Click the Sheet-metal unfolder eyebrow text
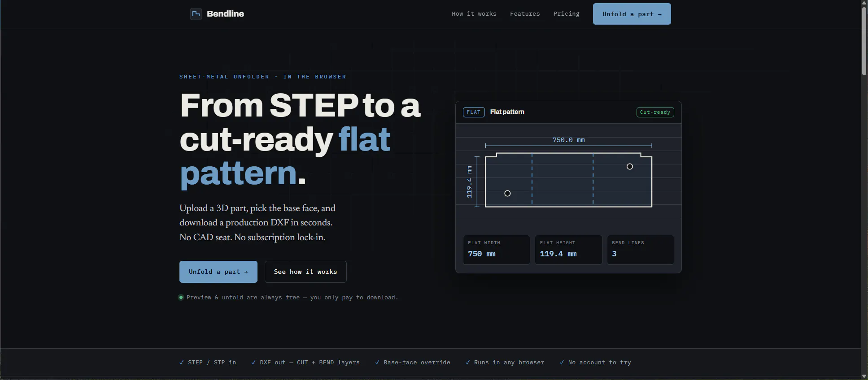This screenshot has height=380, width=868. click(263, 77)
